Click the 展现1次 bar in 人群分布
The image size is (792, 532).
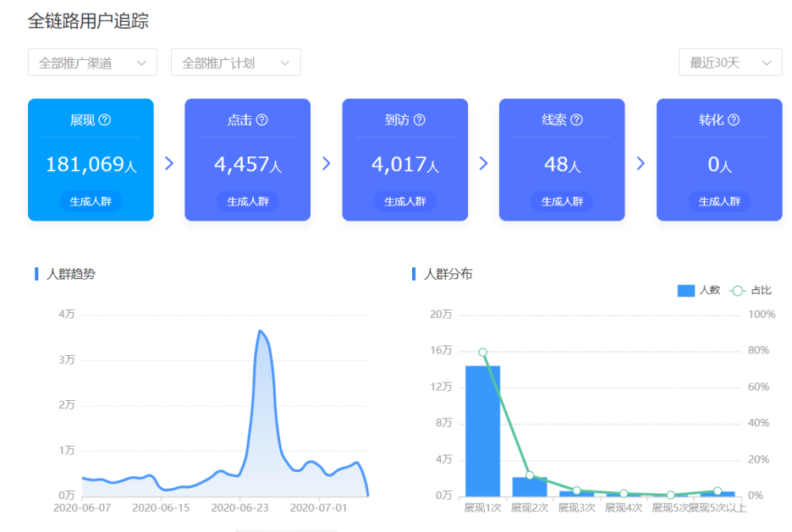pos(482,431)
